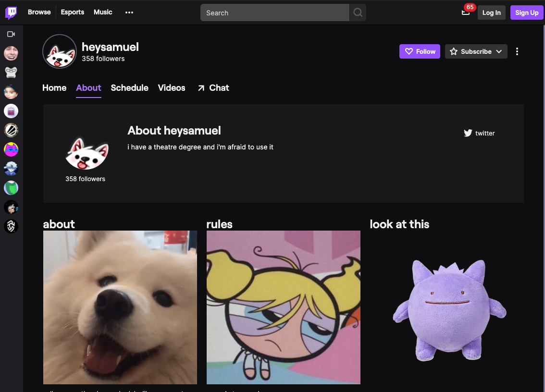The width and height of the screenshot is (545, 392).
Task: Click the dog avatar in About panel
Action: (87, 153)
